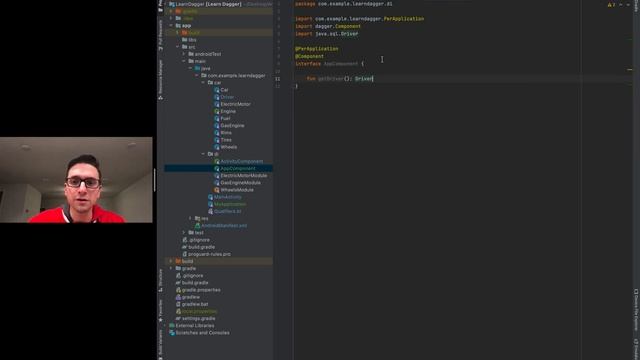
Task: Click the @PerApplication annotation in code
Action: coord(317,49)
